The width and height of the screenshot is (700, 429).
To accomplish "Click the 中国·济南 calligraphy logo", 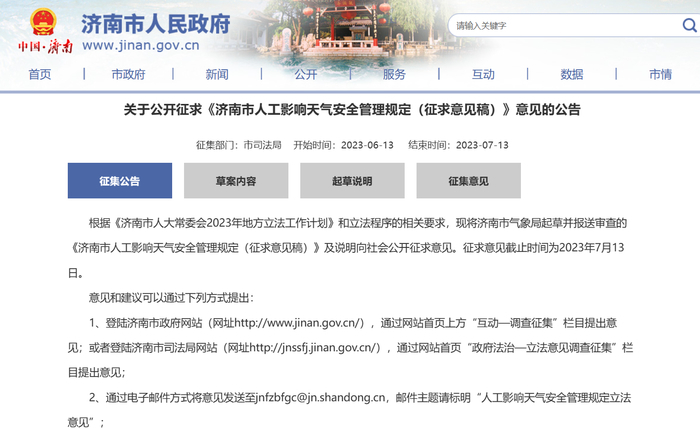I will coord(45,46).
